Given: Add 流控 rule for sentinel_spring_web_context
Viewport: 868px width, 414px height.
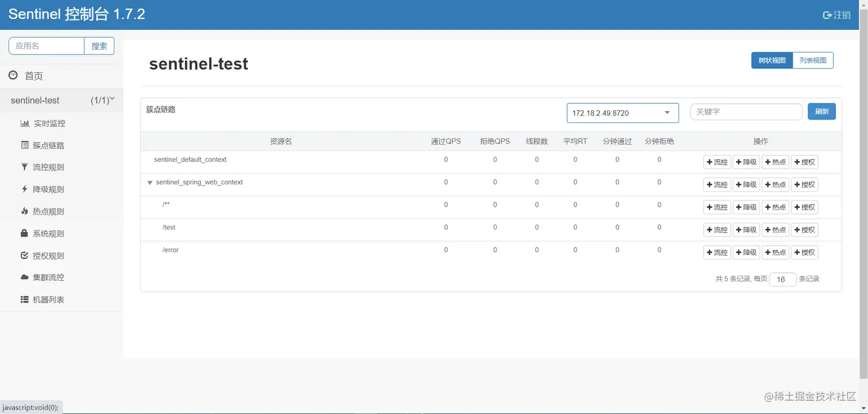Looking at the screenshot, I should tap(717, 184).
